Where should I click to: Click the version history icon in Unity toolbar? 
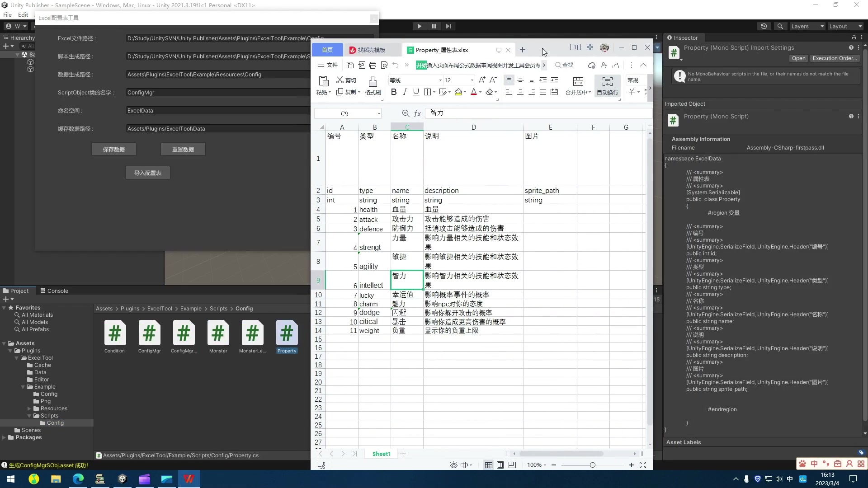tap(764, 26)
